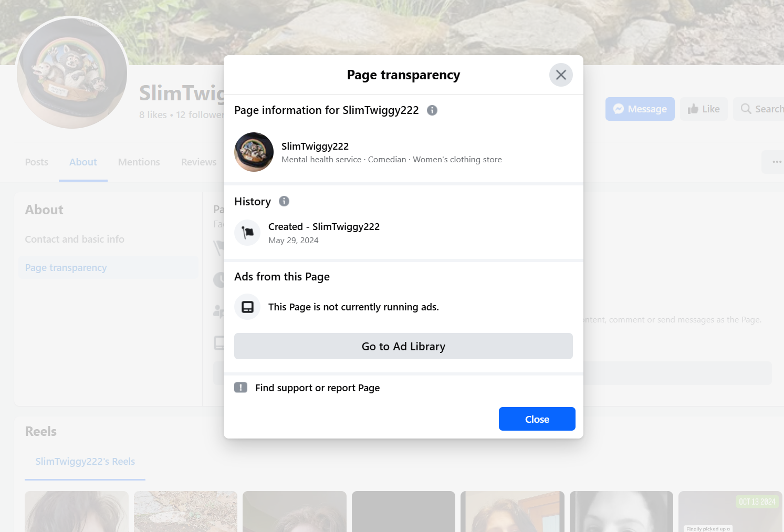Switch to the Mentions tab
Viewport: 784px width, 532px height.
pos(139,162)
